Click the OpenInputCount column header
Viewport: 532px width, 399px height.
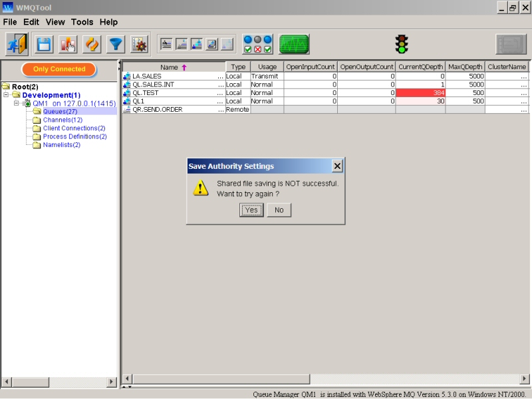(311, 67)
